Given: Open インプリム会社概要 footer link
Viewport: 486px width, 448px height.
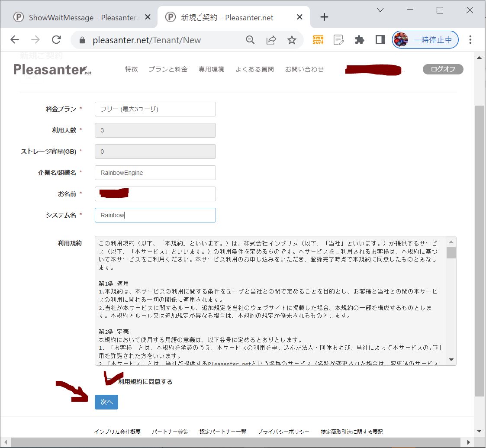Looking at the screenshot, I should [117, 432].
